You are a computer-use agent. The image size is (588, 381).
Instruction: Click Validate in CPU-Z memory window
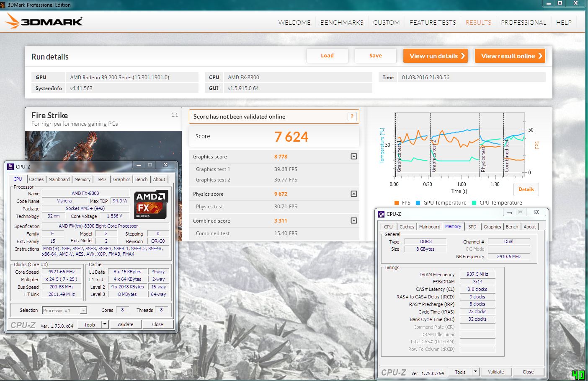[x=496, y=372]
